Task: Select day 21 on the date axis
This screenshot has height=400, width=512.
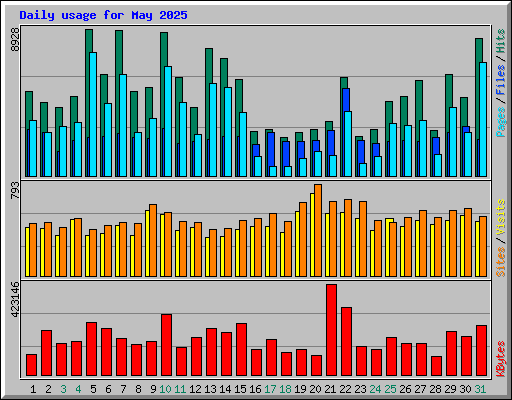Action: (330, 389)
